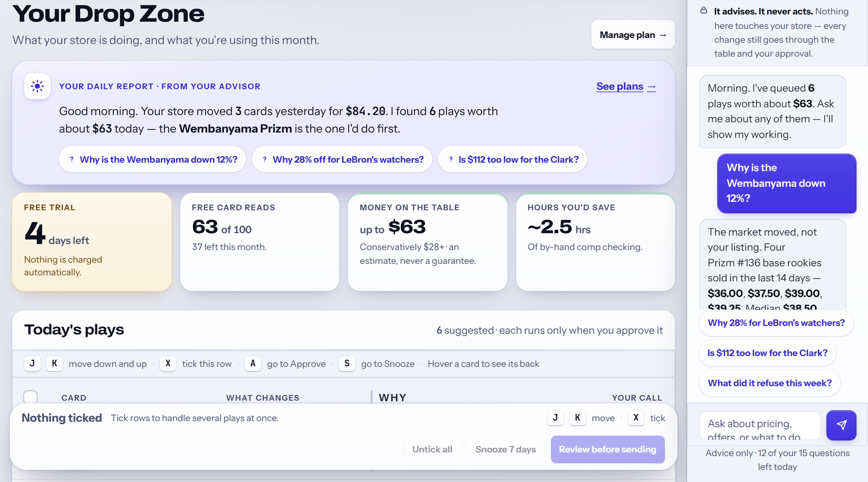Image resolution: width=868 pixels, height=482 pixels.
Task: Click the user message bubble 'Why is the Wembanyama down 12%?'
Action: click(787, 183)
